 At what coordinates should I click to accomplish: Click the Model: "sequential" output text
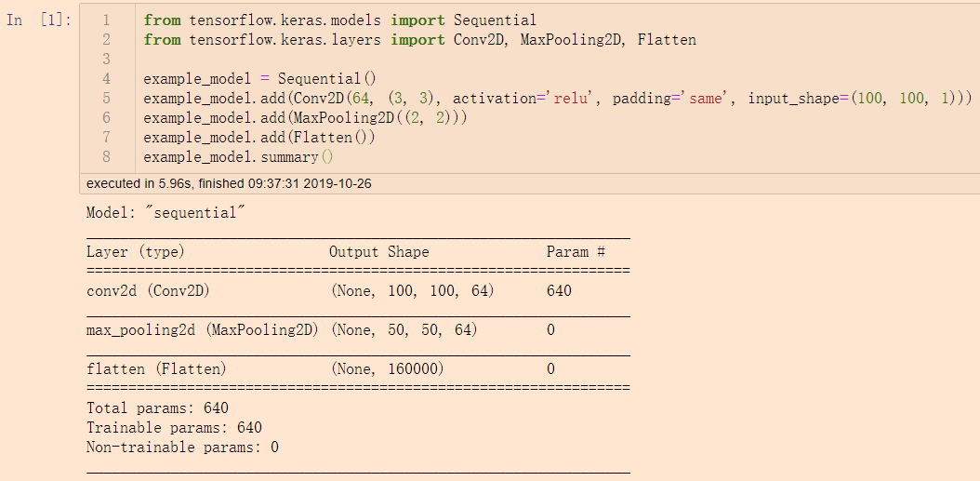(x=162, y=213)
